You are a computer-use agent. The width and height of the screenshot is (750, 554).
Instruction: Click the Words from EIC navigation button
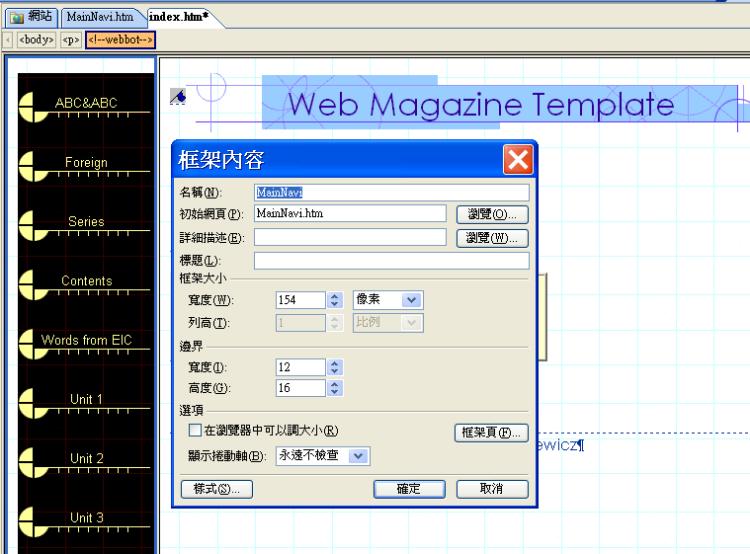coord(86,341)
